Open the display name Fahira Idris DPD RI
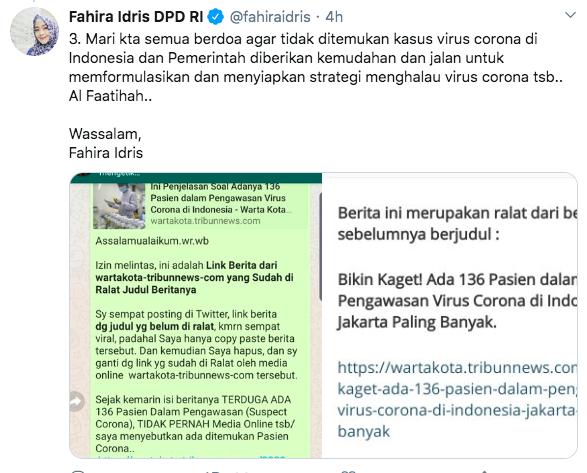Image resolution: width=587 pixels, height=473 pixels. pos(136,17)
